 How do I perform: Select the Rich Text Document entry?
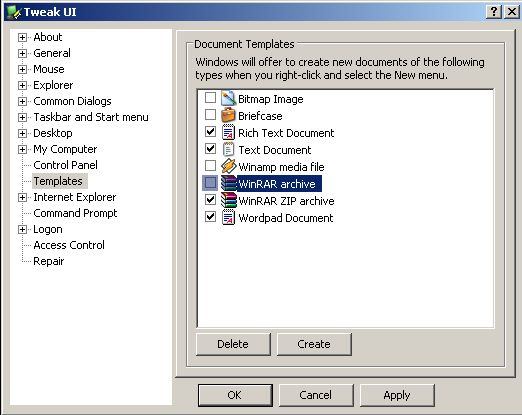pos(286,133)
